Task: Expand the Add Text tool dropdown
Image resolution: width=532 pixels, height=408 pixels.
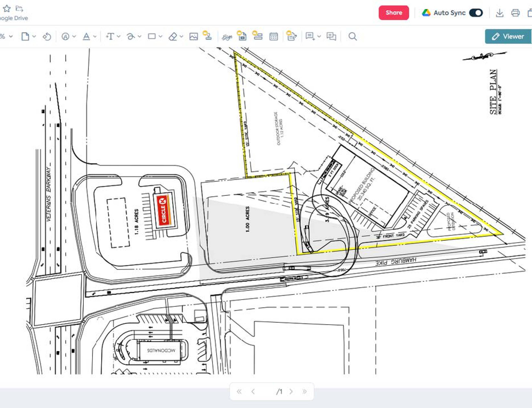Action: (119, 37)
